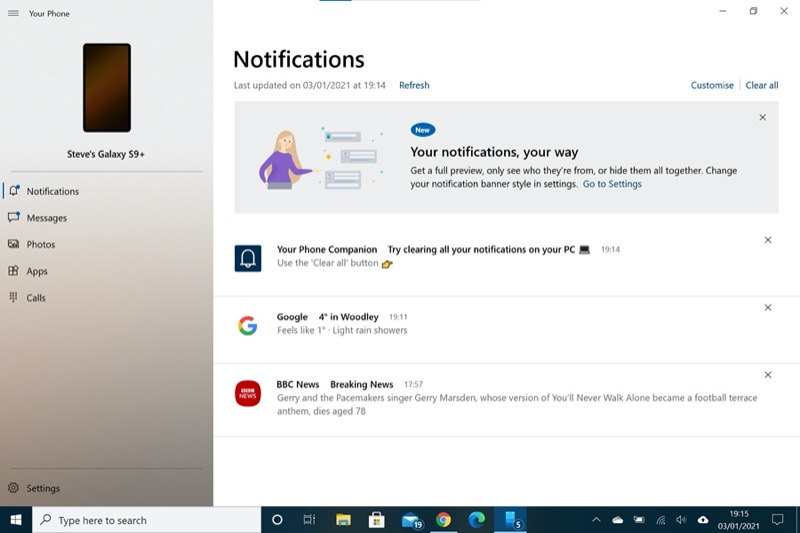Click the battery tray icon
800x533 pixels.
tap(639, 520)
